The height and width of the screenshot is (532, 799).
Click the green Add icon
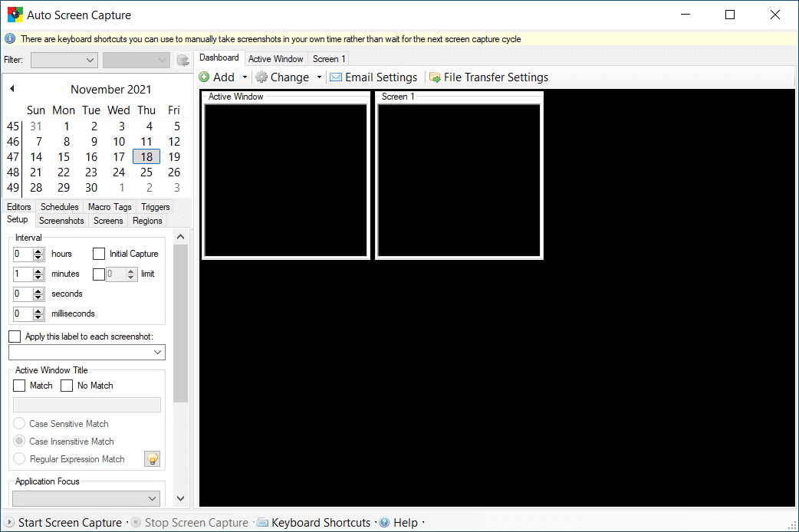click(204, 77)
